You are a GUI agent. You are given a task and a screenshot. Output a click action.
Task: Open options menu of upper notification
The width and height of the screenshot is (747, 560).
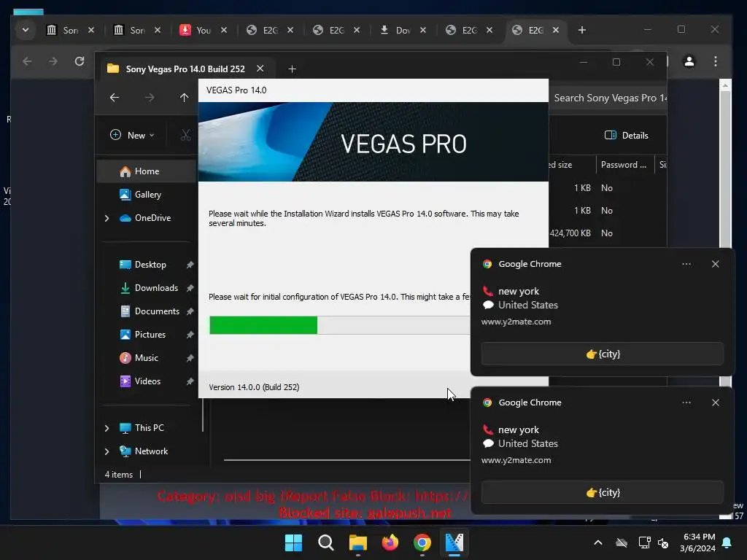686,264
